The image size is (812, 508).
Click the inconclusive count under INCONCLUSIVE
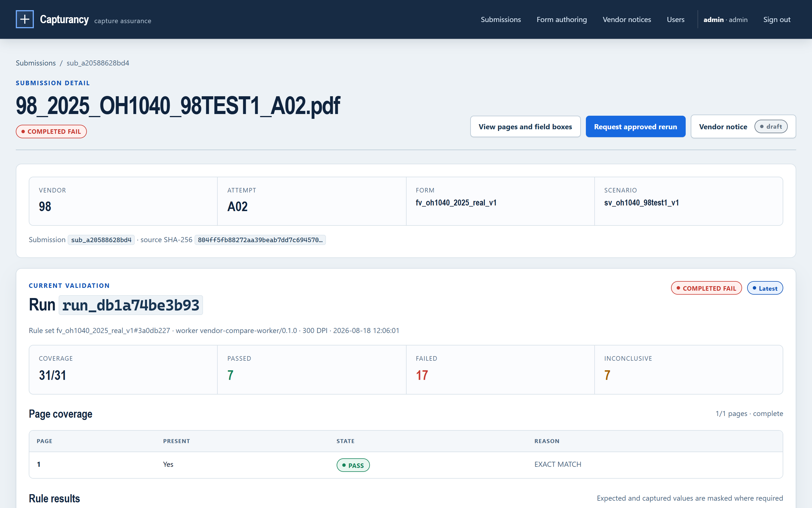607,375
